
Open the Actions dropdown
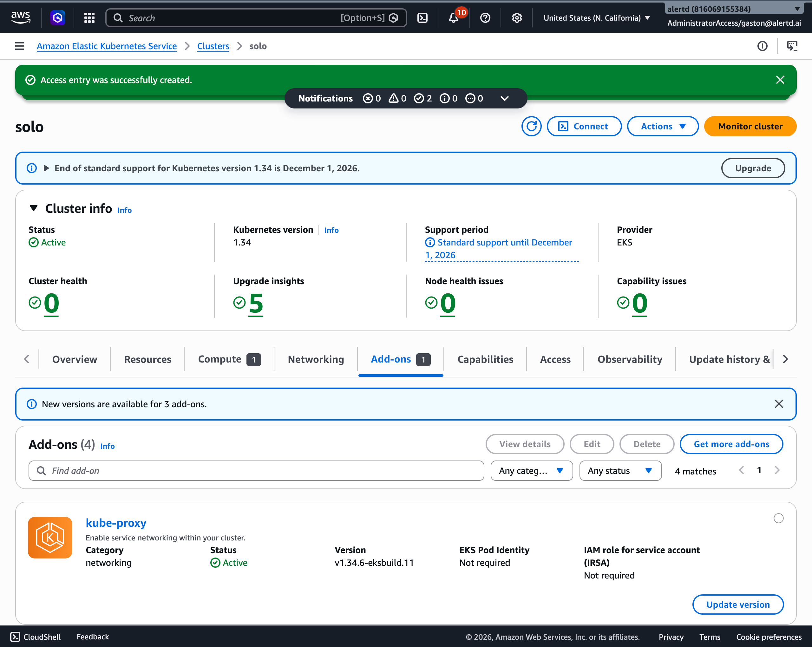click(x=663, y=126)
